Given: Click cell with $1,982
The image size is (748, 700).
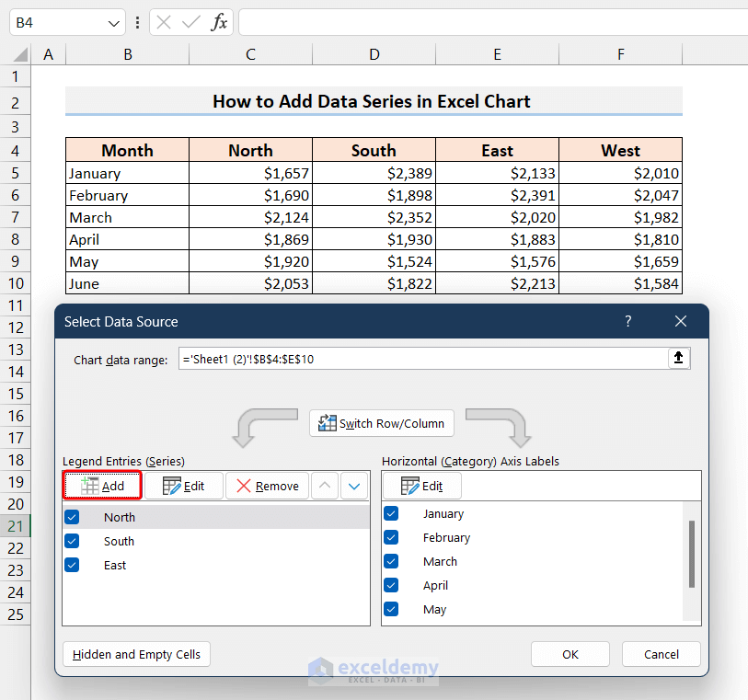Looking at the screenshot, I should point(621,217).
